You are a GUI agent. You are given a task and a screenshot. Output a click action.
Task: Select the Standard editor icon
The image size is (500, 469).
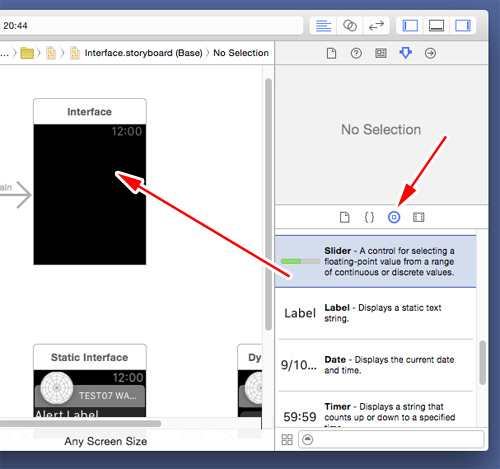(x=323, y=26)
